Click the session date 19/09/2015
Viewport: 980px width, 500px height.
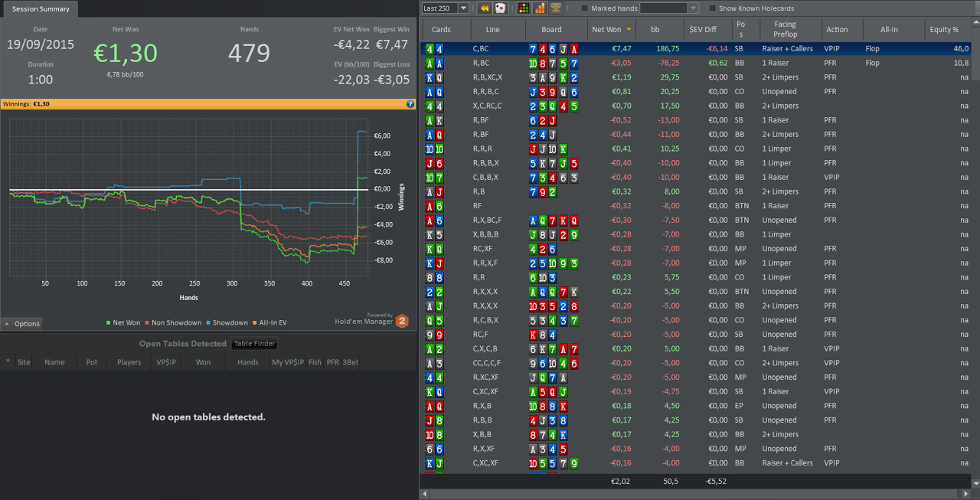(41, 44)
